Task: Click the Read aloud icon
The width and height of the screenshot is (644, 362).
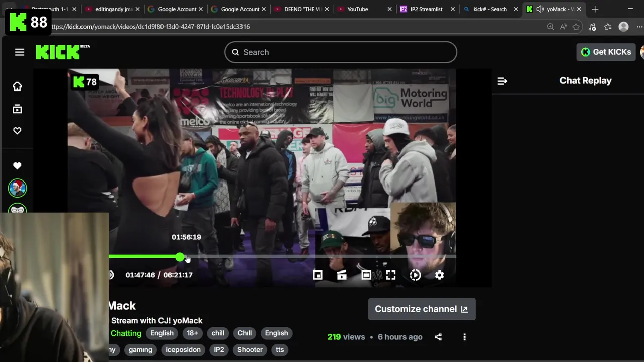Action: click(x=563, y=27)
